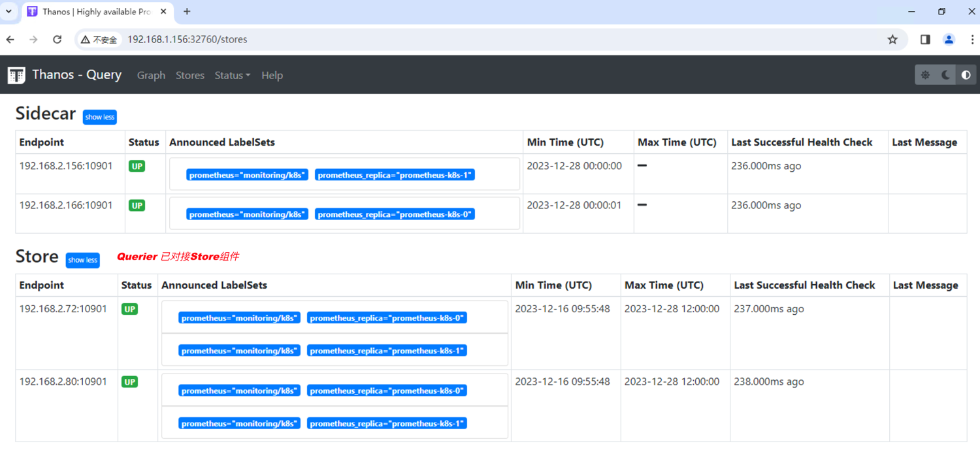980x450 pixels.
Task: Click Min Time 2023-12-28 00:00:01
Action: coord(574,205)
